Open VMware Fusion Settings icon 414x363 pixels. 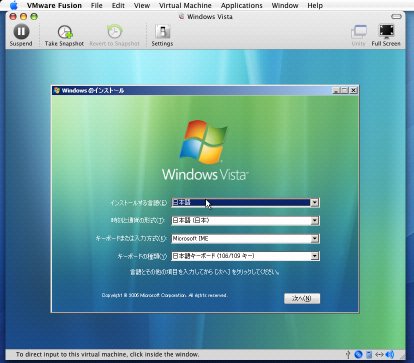[x=162, y=32]
